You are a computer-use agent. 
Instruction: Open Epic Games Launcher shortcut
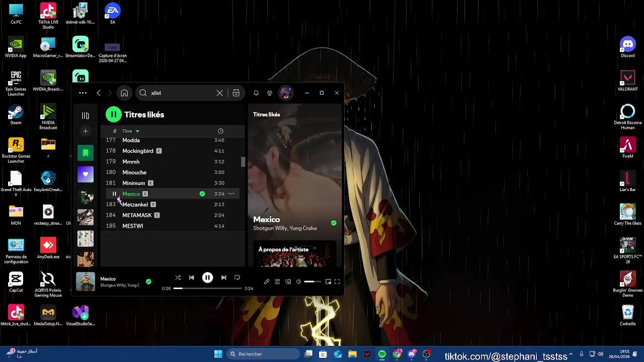tap(16, 83)
